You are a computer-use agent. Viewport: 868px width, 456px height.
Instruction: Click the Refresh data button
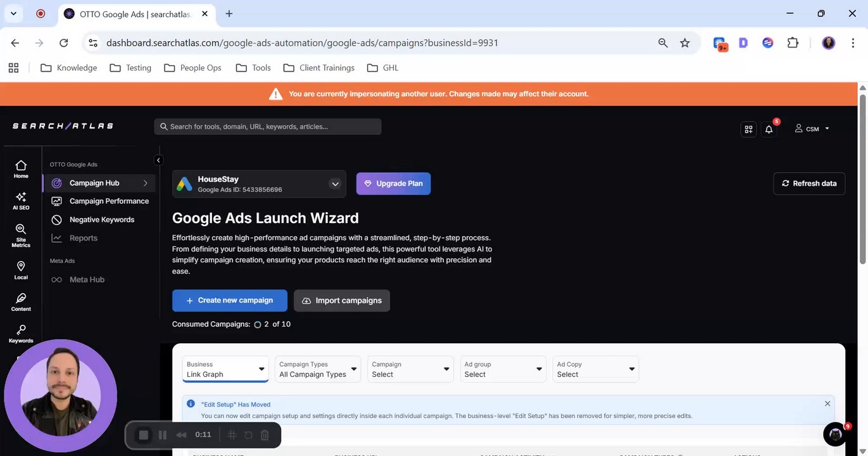(809, 184)
